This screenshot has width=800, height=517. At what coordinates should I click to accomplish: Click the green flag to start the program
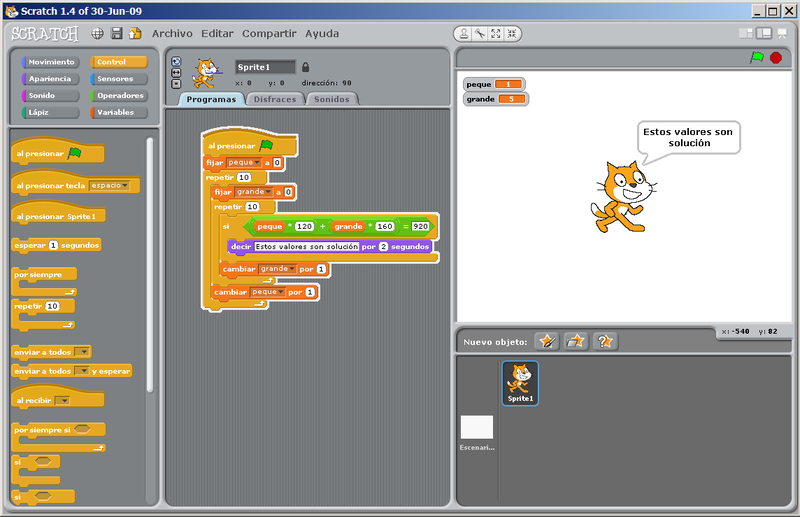(x=757, y=58)
